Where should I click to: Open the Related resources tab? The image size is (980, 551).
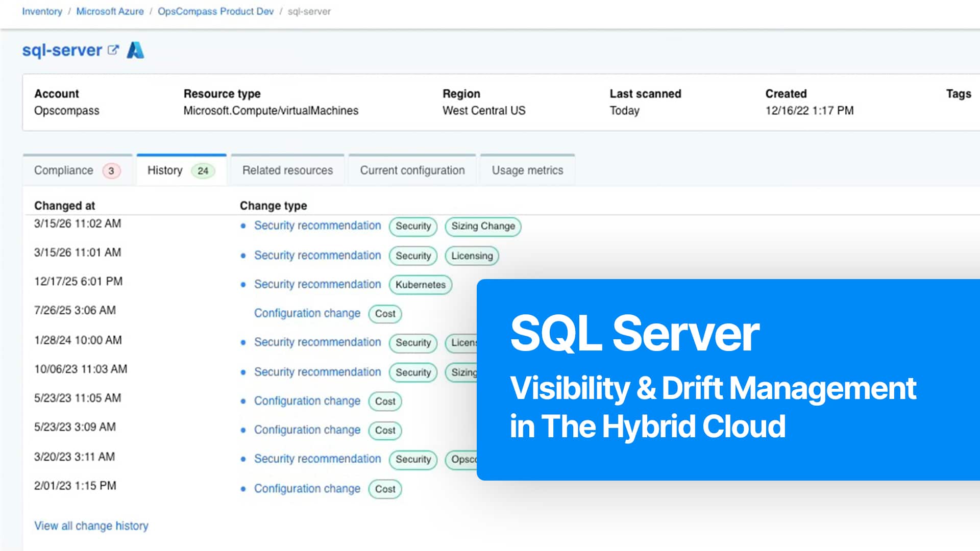coord(287,170)
